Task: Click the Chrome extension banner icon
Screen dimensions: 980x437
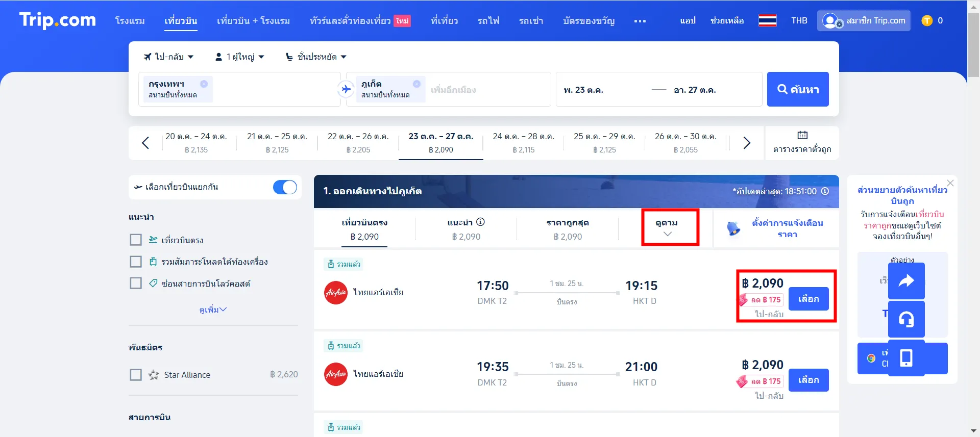Action: [871, 358]
